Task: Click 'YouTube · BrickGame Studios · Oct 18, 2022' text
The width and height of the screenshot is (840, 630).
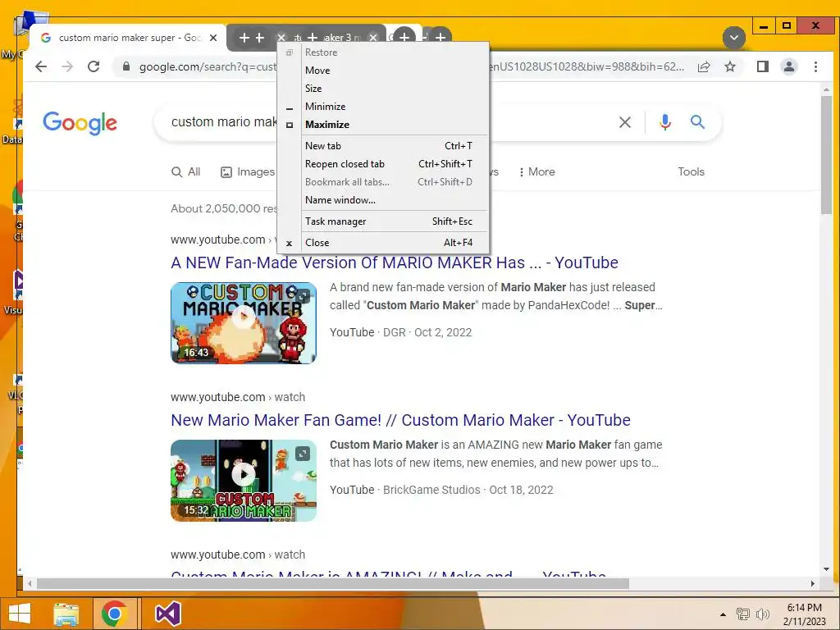Action: point(441,490)
